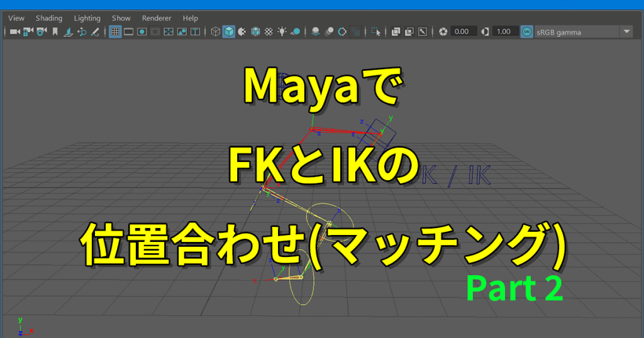Open the Renderer menu
The width and height of the screenshot is (644, 338).
pos(157,18)
